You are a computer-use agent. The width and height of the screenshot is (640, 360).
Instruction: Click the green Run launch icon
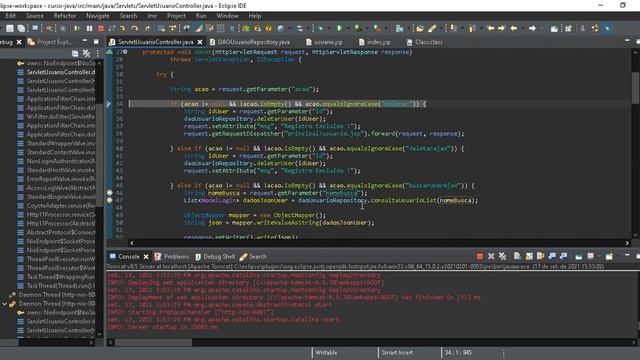click(339, 28)
